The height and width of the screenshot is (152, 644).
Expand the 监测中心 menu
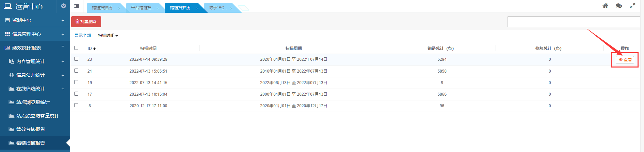click(x=63, y=20)
